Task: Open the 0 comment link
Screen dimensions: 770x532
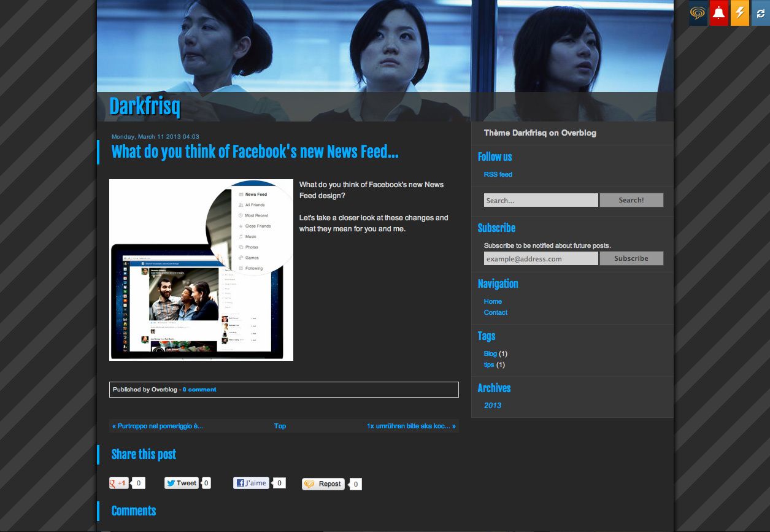Action: coord(199,390)
